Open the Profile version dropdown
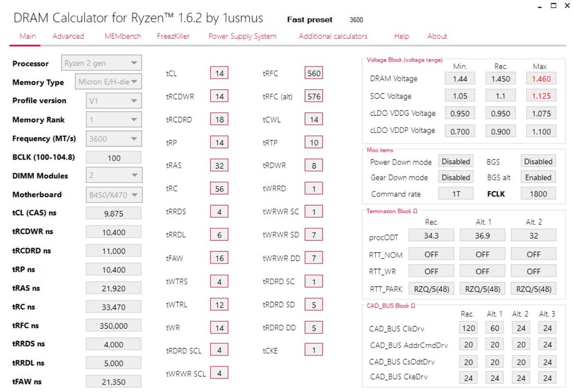 coord(114,101)
